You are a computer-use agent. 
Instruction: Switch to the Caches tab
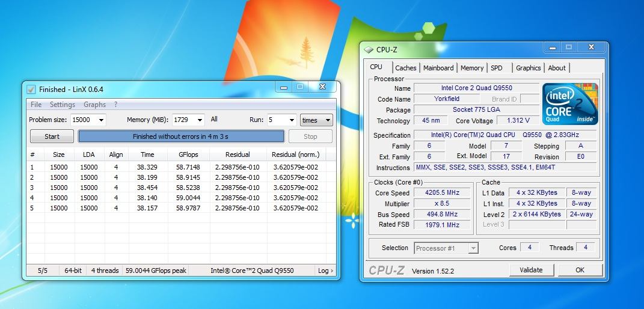[x=406, y=68]
